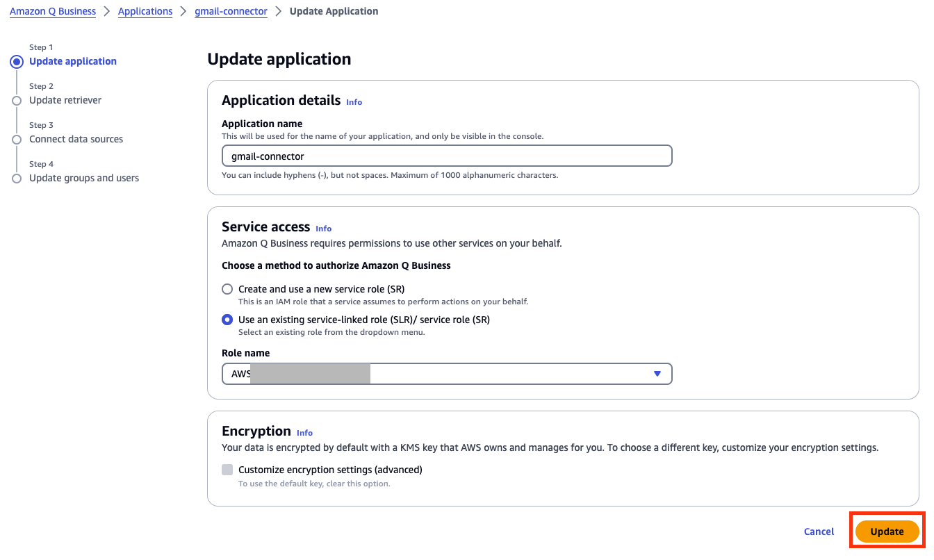Click the Step 3 progress circle indicator
Viewport: 934px width, 560px height.
pyautogui.click(x=17, y=140)
